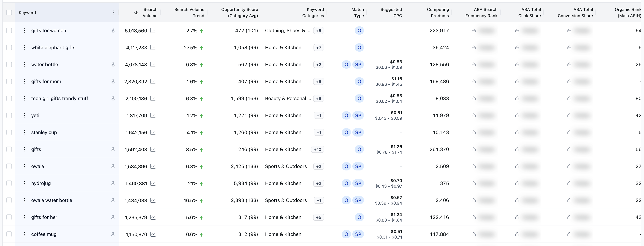Open the trend chart for gifts for women
Image resolution: width=644 pixels, height=246 pixels.
(153, 30)
